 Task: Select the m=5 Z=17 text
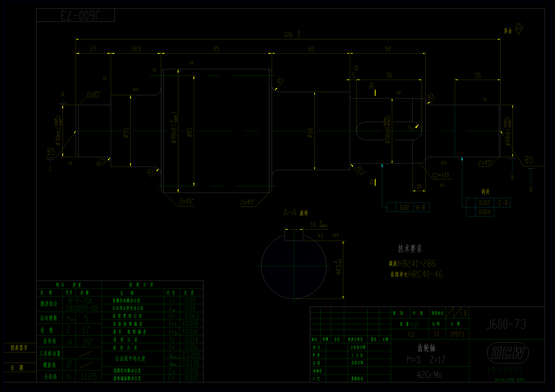(x=426, y=360)
